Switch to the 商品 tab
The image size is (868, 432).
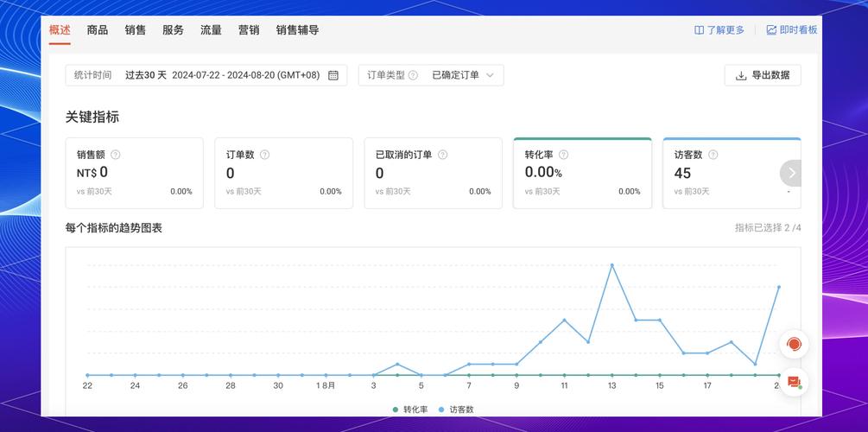click(x=98, y=30)
